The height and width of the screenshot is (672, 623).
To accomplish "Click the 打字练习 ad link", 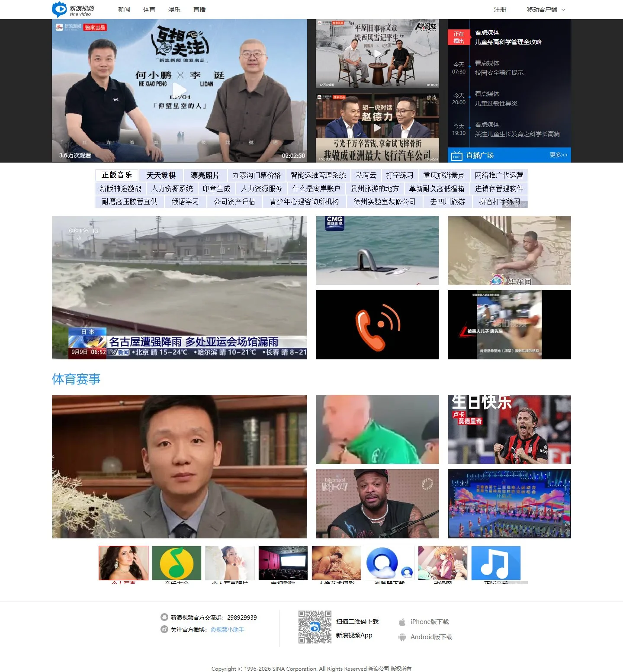I will [400, 175].
